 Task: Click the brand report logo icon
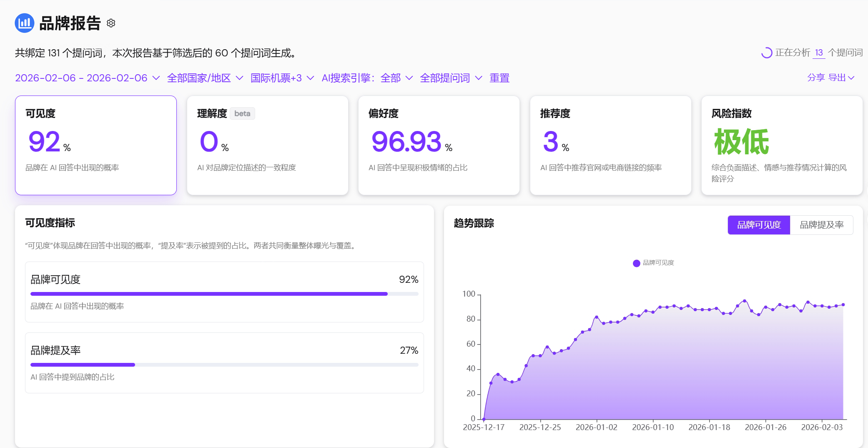[24, 23]
